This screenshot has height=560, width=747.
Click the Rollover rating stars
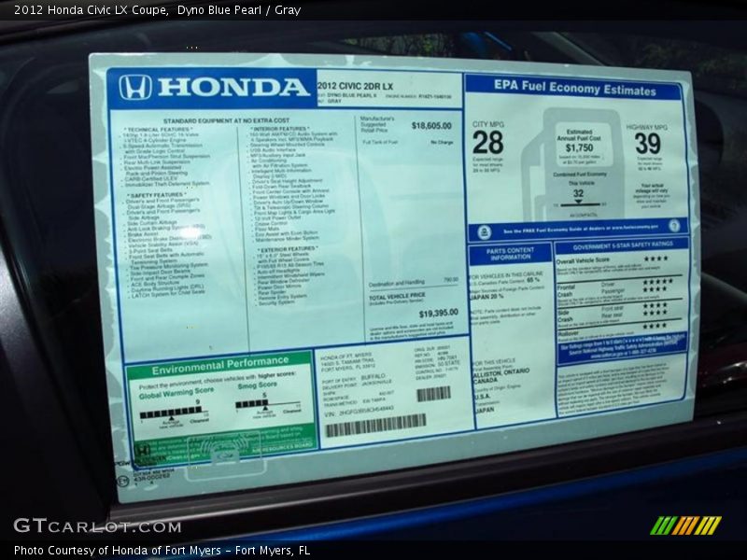[x=655, y=326]
